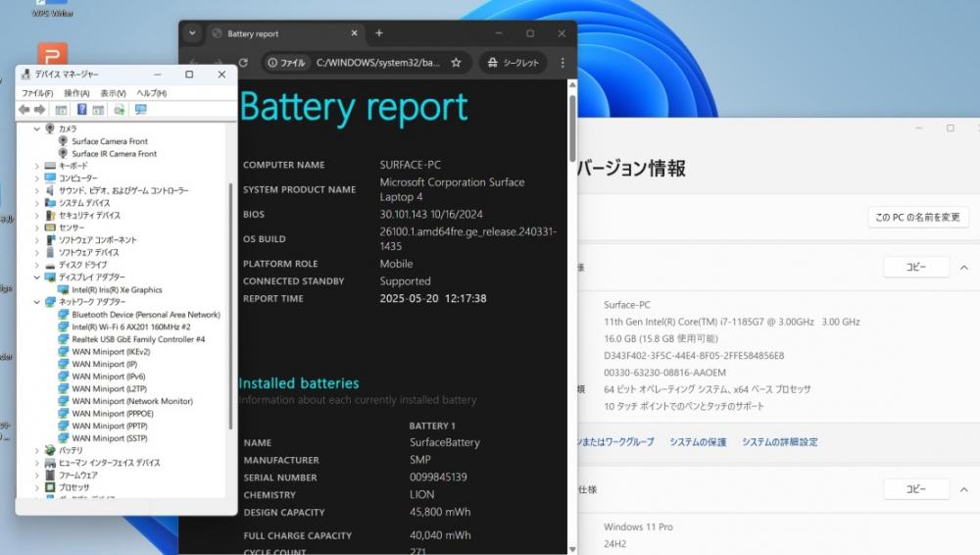Open システムの保護 link
Screen dimensions: 980x555
click(x=698, y=442)
